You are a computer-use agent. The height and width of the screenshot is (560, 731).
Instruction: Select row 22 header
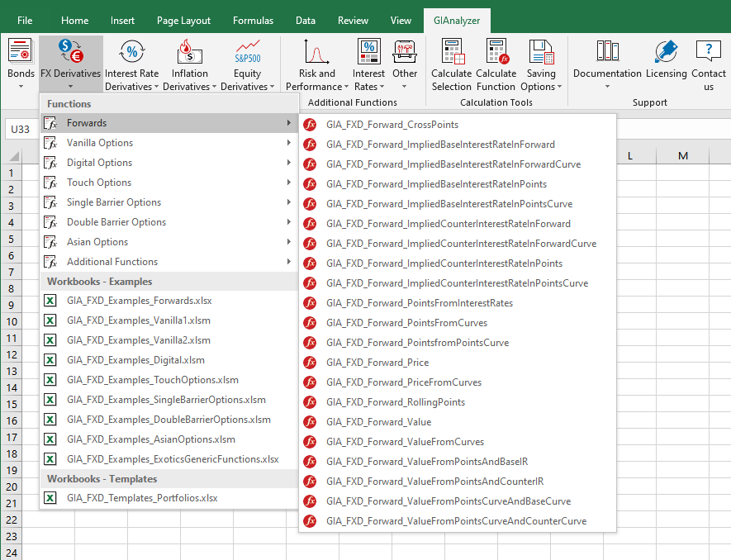pos(12,520)
